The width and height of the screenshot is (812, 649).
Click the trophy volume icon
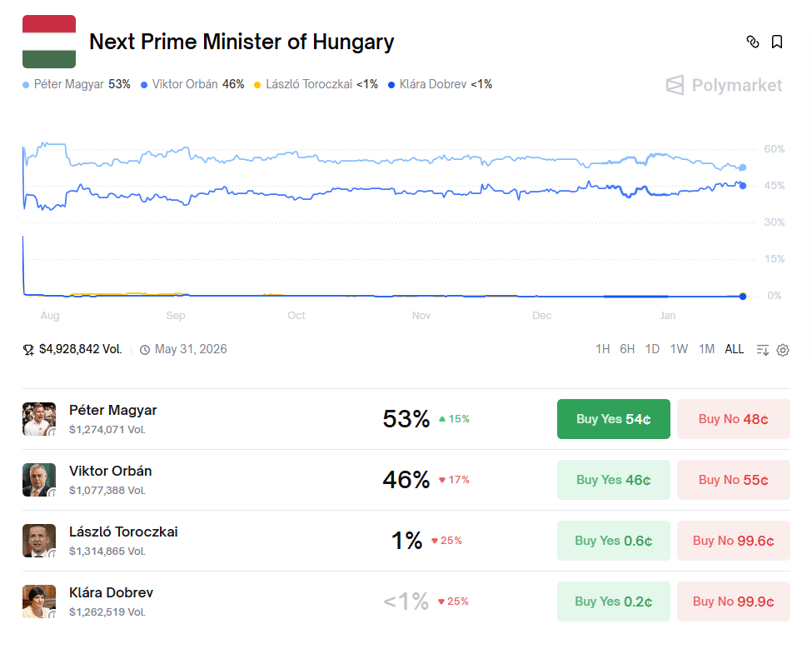28,350
